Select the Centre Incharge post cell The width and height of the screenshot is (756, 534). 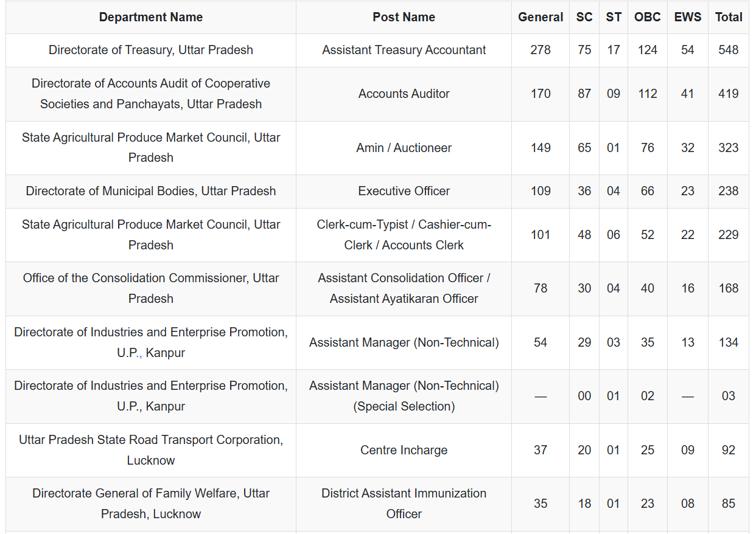coord(404,450)
